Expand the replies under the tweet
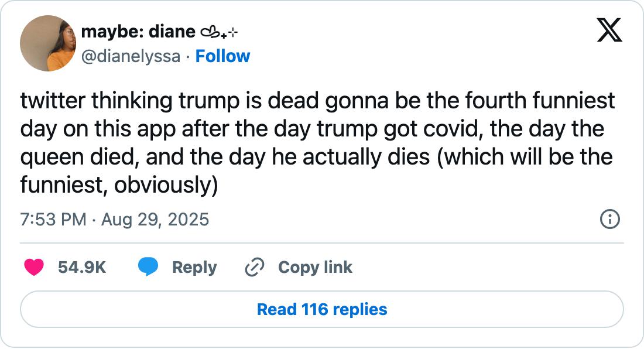This screenshot has height=349, width=644. [322, 310]
